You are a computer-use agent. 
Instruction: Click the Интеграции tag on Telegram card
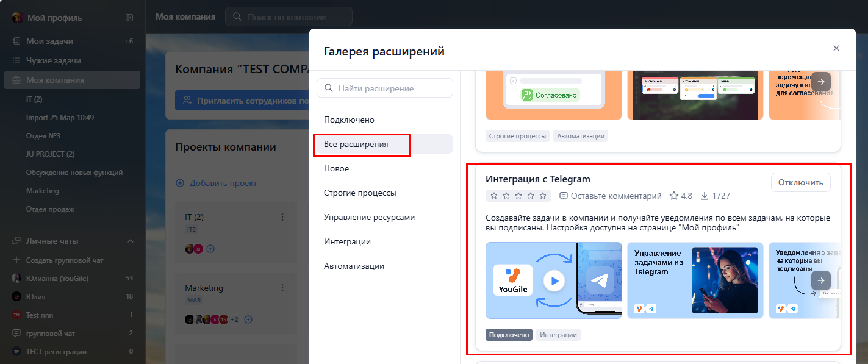coord(558,335)
